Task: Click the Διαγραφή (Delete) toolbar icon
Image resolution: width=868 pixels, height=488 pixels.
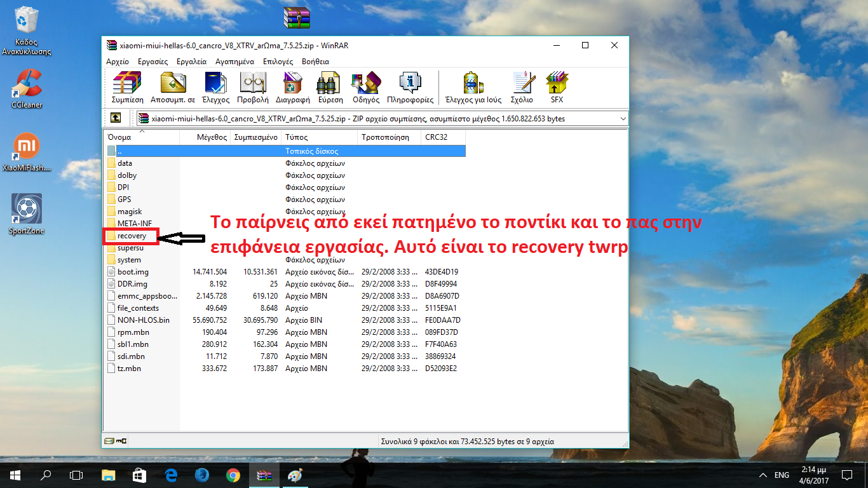Action: click(x=292, y=87)
